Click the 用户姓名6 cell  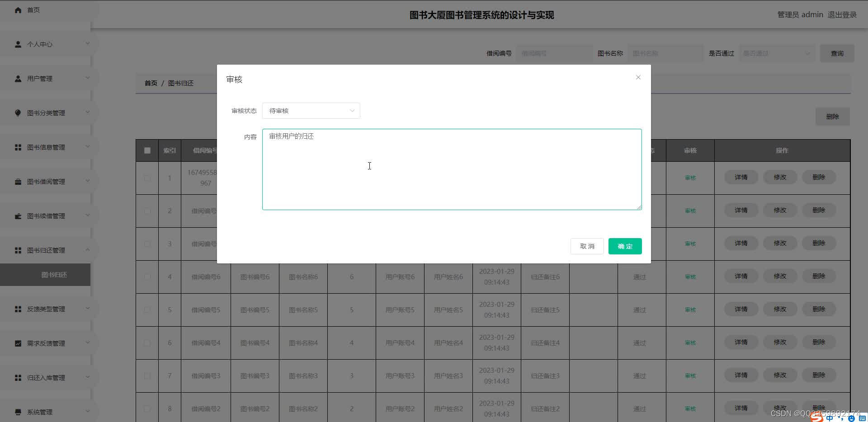point(448,277)
